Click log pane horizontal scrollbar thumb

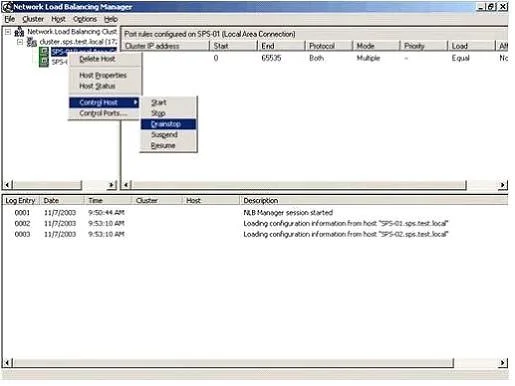pos(233,362)
